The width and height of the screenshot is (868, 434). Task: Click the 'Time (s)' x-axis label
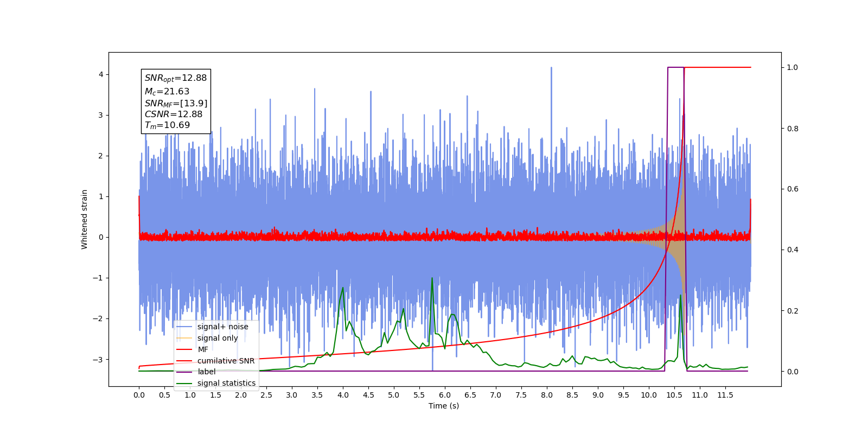[x=444, y=406]
